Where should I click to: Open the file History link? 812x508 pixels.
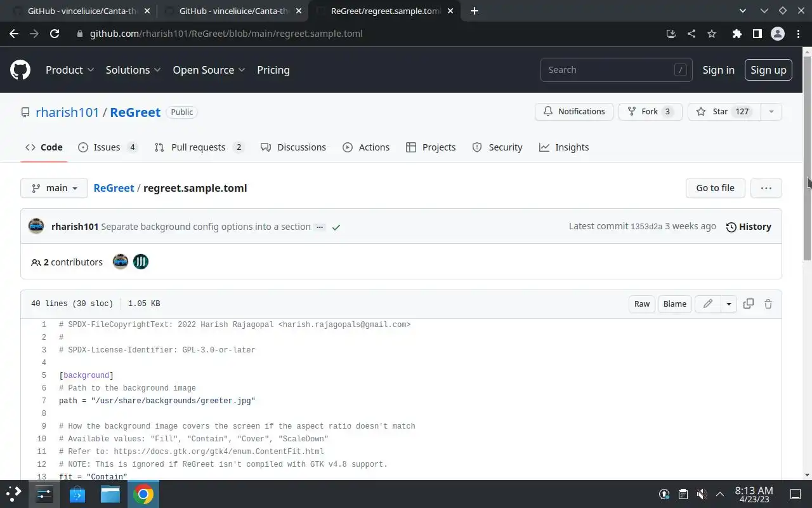pyautogui.click(x=749, y=227)
